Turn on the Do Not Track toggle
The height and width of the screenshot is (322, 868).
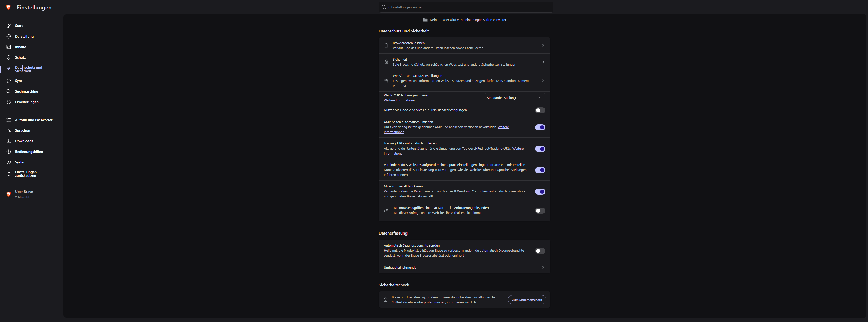point(540,211)
